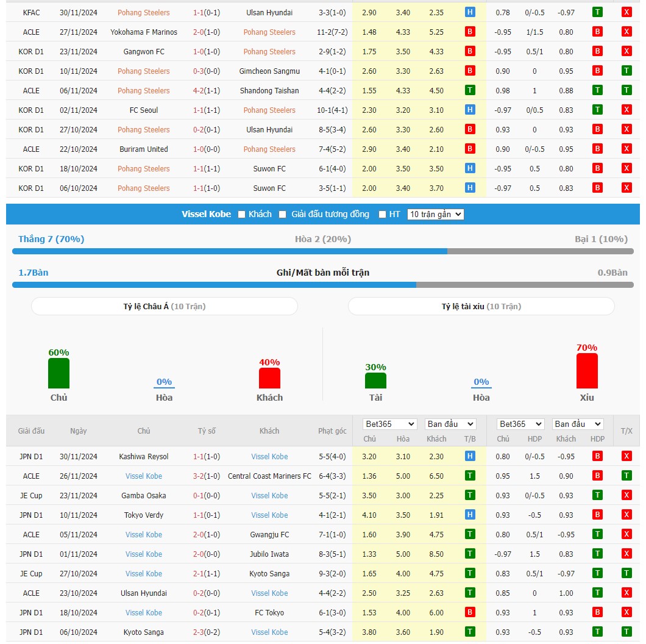Click red X badge in Gangwon FC row

pyautogui.click(x=626, y=51)
